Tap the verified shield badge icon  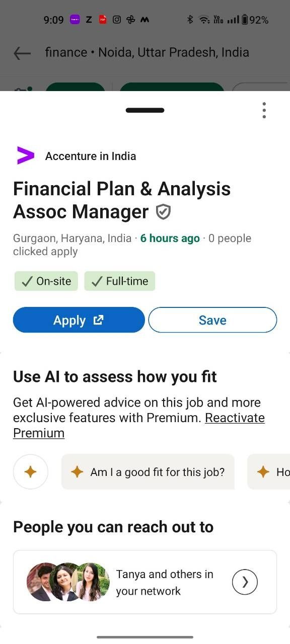click(163, 212)
